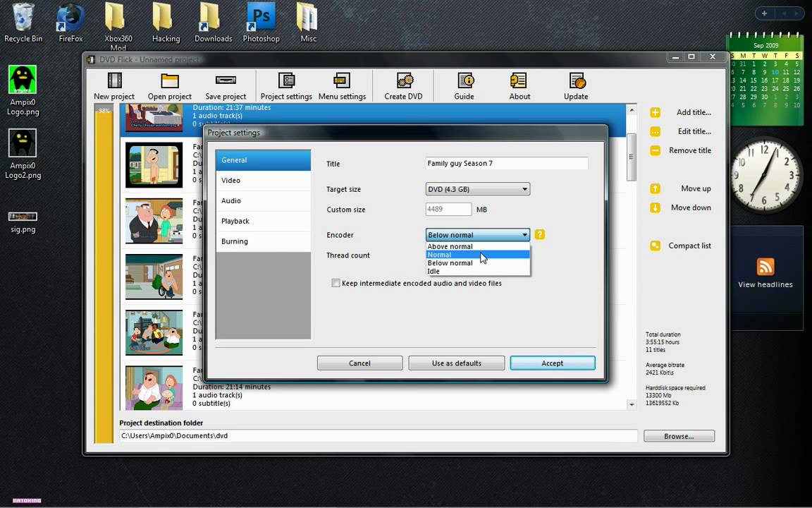Click the Add title... link
Screen dimensions: 812x508
[x=694, y=112]
